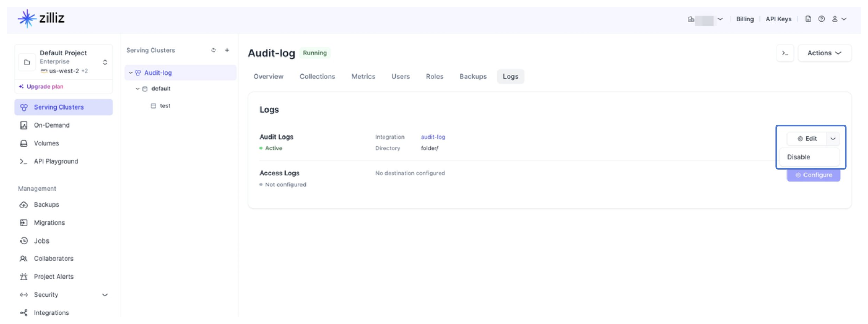Open the documentation icon in header
The width and height of the screenshot is (868, 324).
pyautogui.click(x=808, y=19)
